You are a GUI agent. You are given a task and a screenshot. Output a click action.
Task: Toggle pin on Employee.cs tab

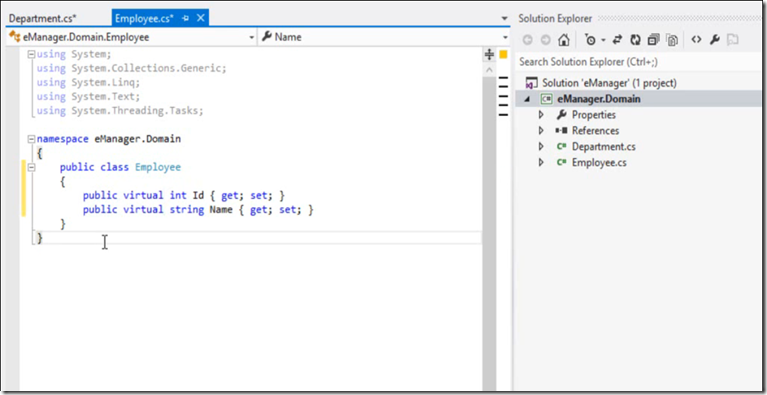[185, 19]
